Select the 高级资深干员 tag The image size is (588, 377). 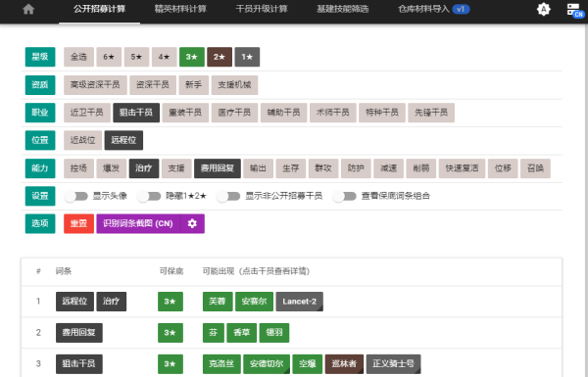point(95,84)
